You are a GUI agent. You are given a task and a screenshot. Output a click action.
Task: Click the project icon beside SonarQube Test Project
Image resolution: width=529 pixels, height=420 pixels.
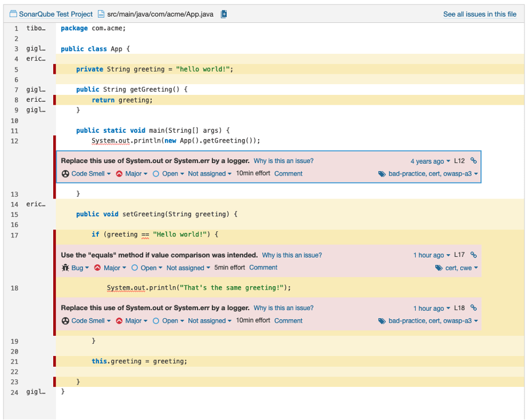pyautogui.click(x=13, y=14)
